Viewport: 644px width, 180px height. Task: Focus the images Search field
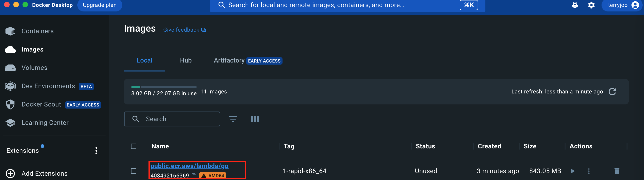point(172,119)
